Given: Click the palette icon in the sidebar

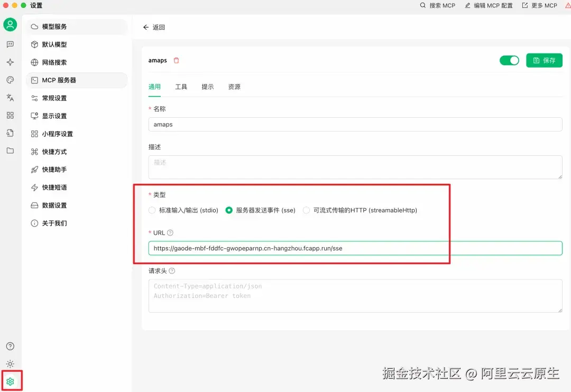Looking at the screenshot, I should click(10, 80).
